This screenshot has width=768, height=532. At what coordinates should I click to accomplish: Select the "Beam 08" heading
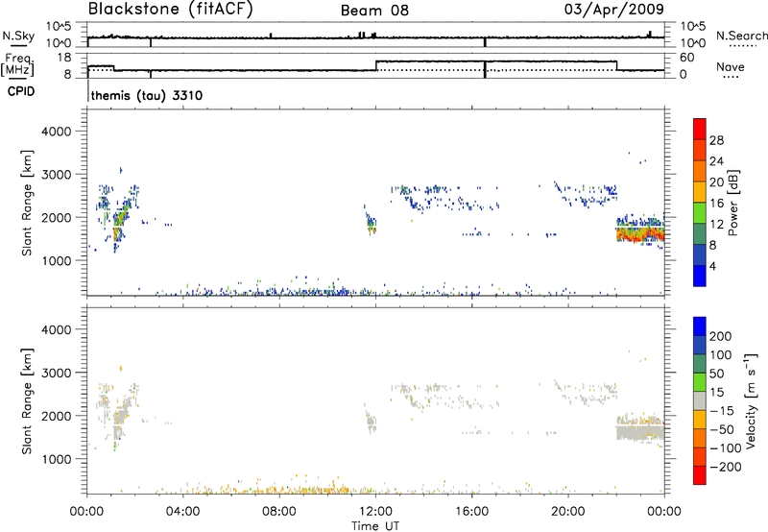pos(374,11)
